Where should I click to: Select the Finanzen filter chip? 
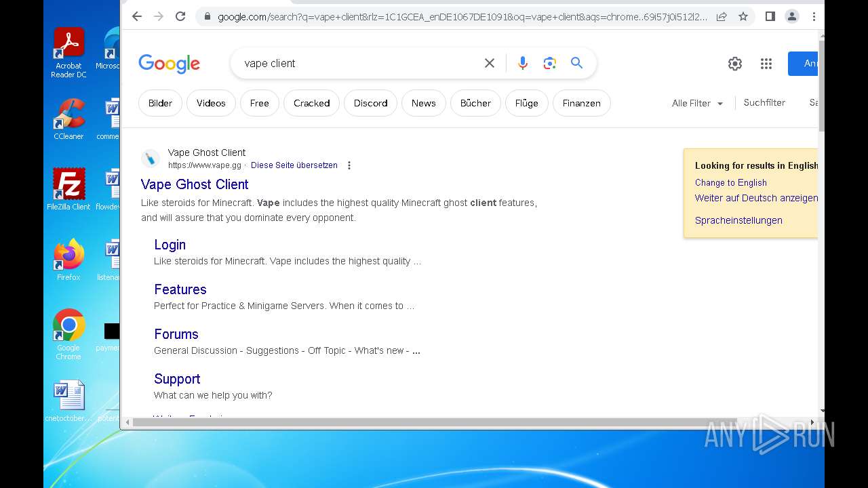click(x=581, y=103)
